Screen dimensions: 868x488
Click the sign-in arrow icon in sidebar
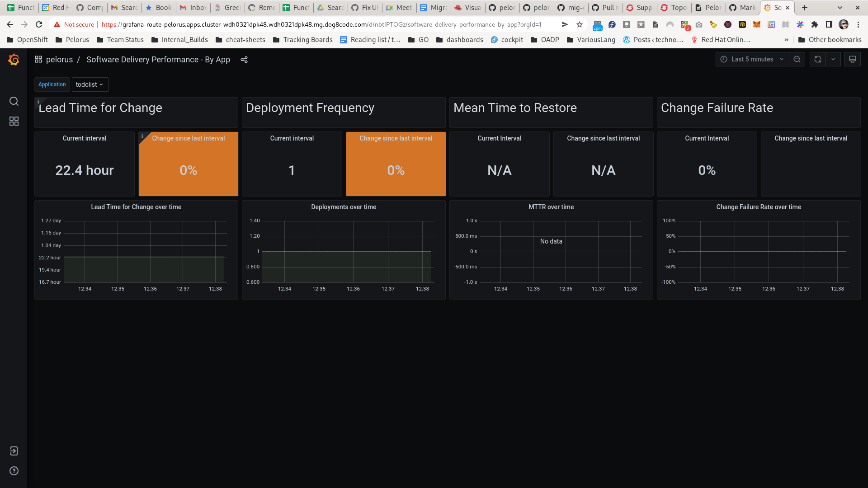(x=14, y=451)
